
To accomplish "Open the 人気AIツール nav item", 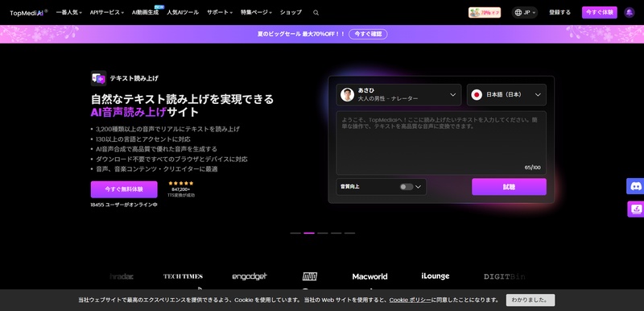I will point(183,13).
